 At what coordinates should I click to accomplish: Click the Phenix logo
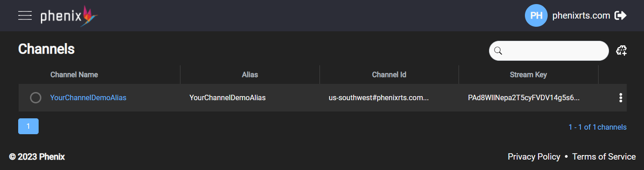69,16
